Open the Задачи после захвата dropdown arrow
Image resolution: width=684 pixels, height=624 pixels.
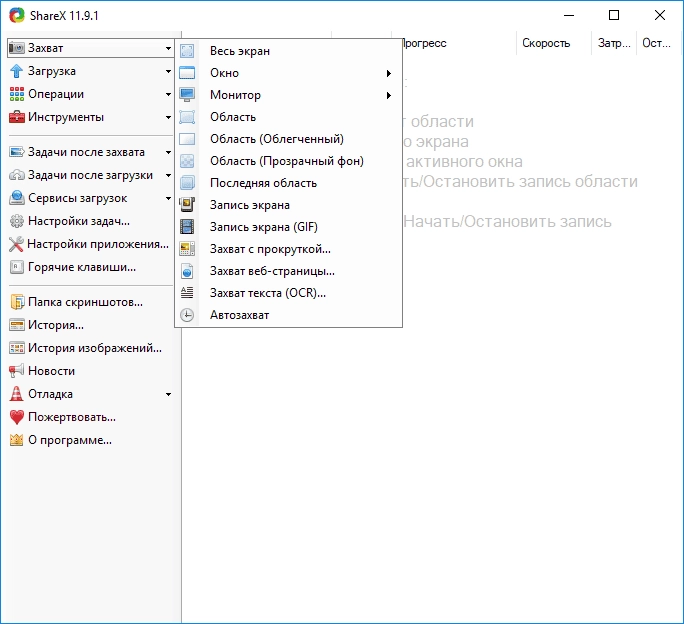[168, 152]
